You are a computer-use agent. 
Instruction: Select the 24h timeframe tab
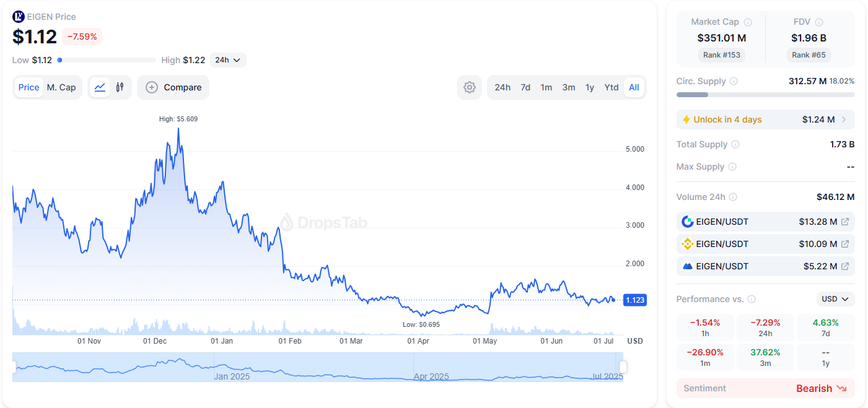(502, 87)
